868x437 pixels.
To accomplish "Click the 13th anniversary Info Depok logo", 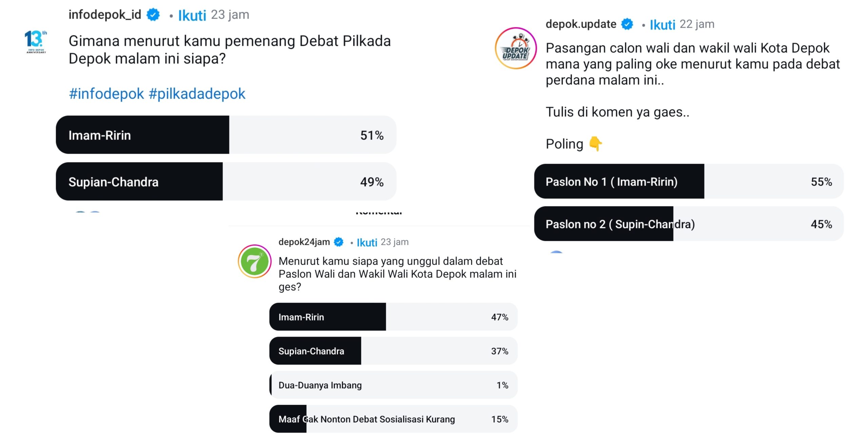I will click(x=35, y=41).
